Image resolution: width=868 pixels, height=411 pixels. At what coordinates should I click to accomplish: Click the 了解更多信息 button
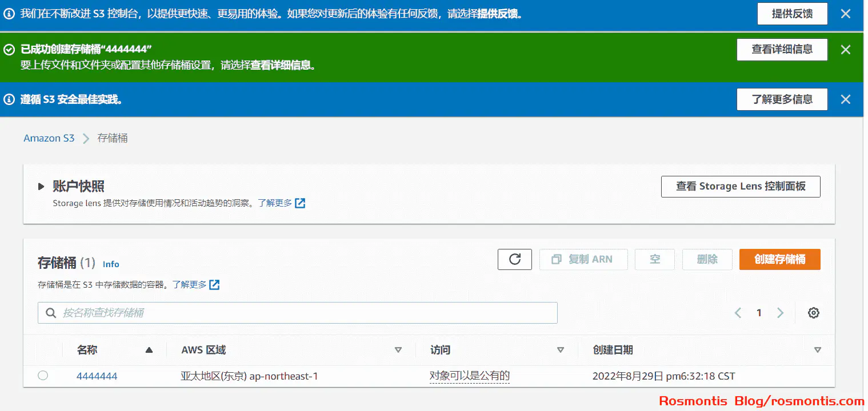click(x=782, y=99)
